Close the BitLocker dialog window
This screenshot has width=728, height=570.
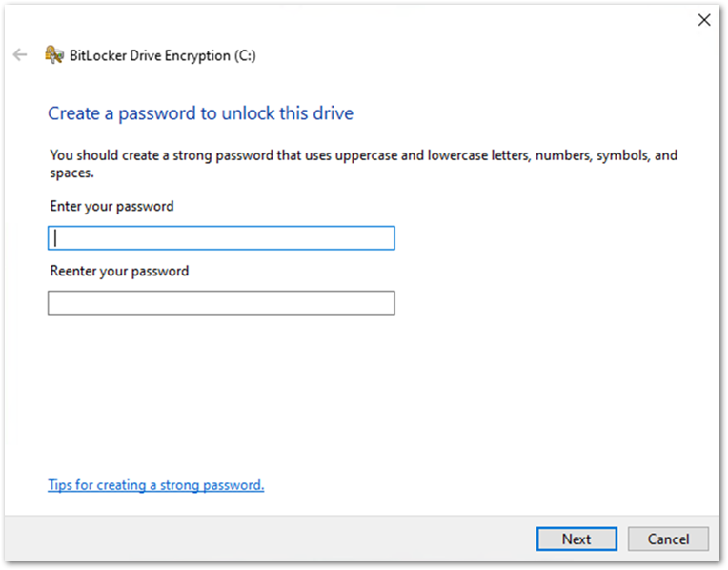pyautogui.click(x=704, y=20)
